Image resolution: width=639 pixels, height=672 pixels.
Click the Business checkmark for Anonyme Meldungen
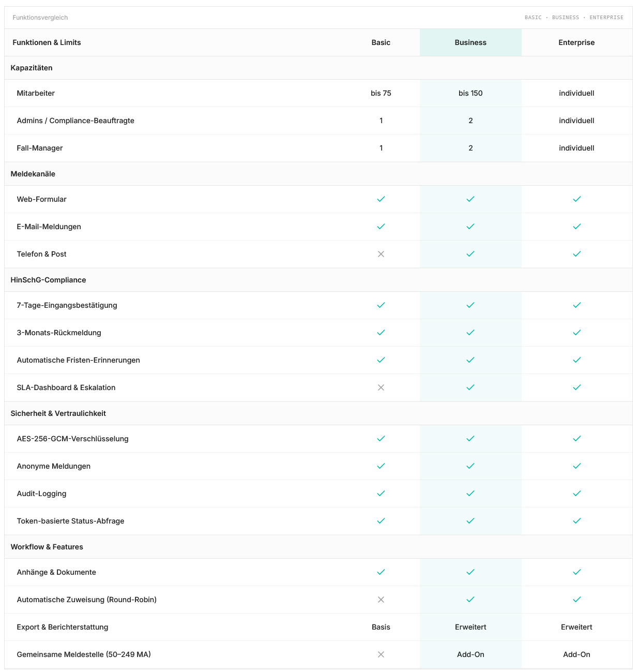pyautogui.click(x=470, y=466)
